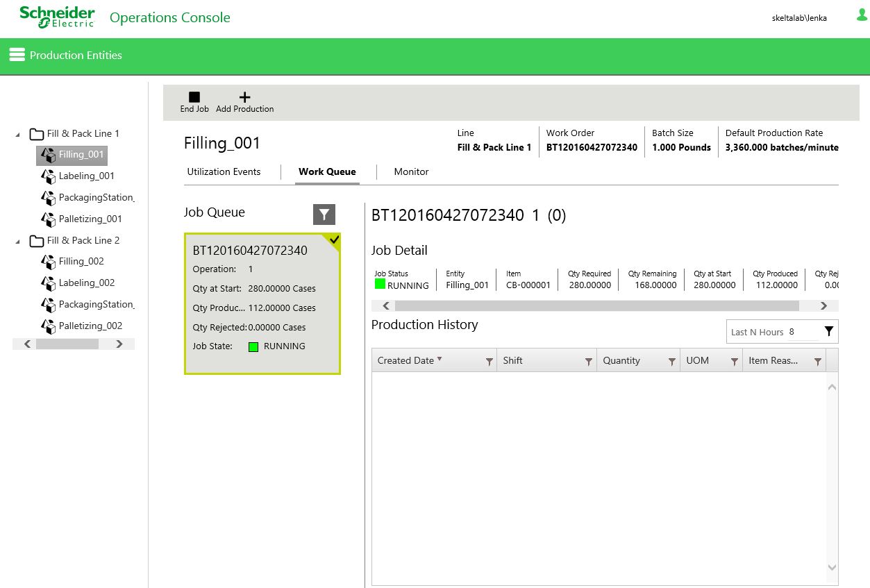Click the Fill & Pack Line 2 folder icon

click(x=37, y=241)
